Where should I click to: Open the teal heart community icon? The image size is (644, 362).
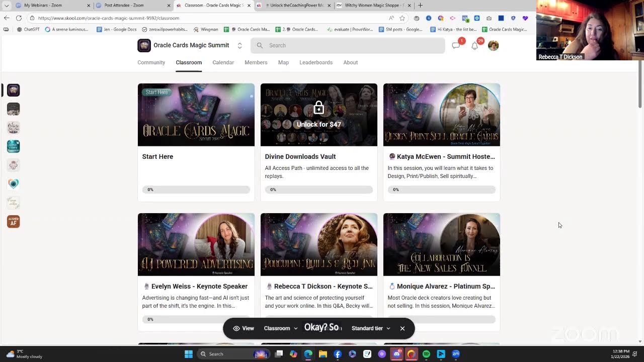tap(14, 184)
